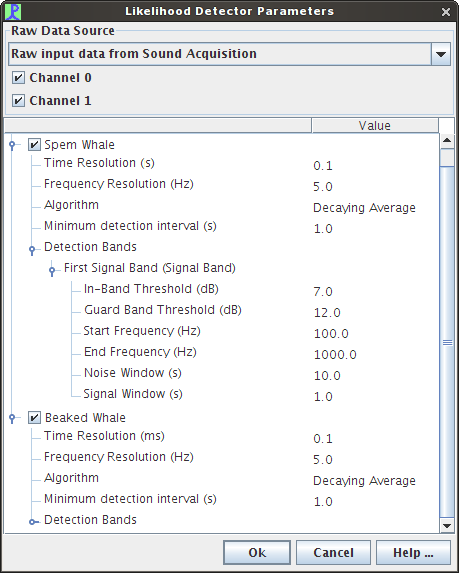The width and height of the screenshot is (459, 573).
Task: Click the scroll up arrow
Action: (447, 141)
